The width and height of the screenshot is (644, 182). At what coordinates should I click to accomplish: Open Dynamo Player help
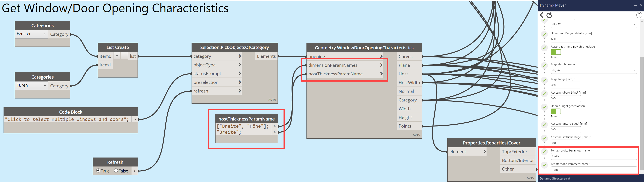click(639, 15)
